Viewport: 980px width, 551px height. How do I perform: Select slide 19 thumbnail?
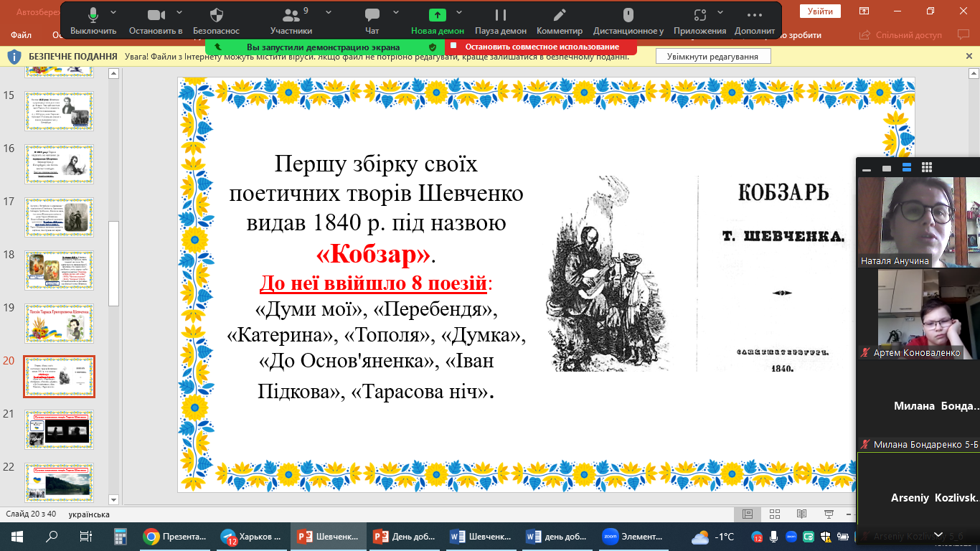click(x=58, y=324)
